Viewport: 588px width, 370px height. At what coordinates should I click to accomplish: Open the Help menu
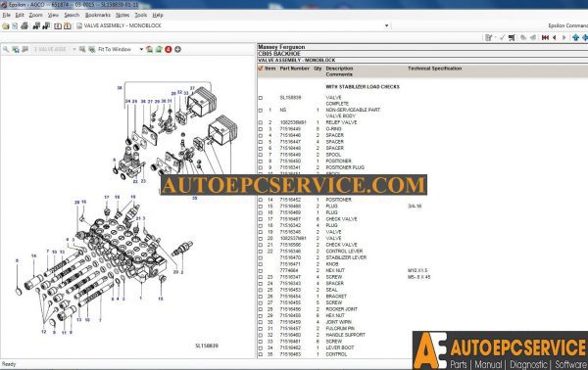[158, 15]
